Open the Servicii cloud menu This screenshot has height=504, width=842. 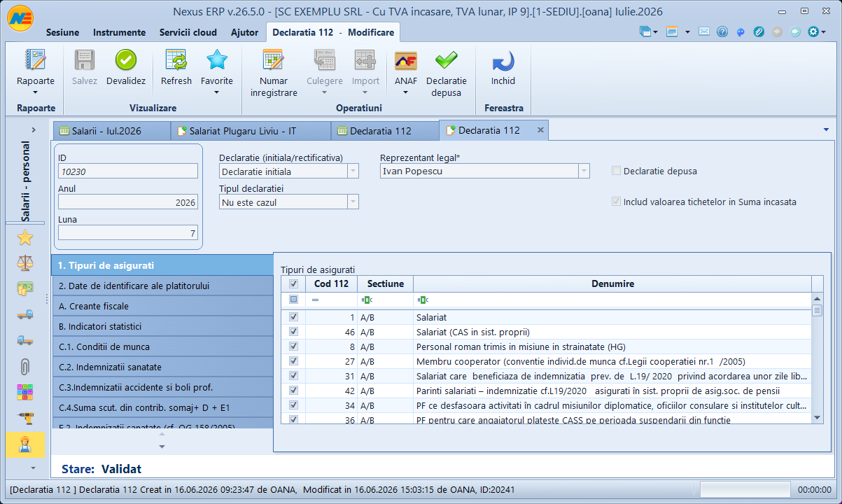click(x=188, y=32)
